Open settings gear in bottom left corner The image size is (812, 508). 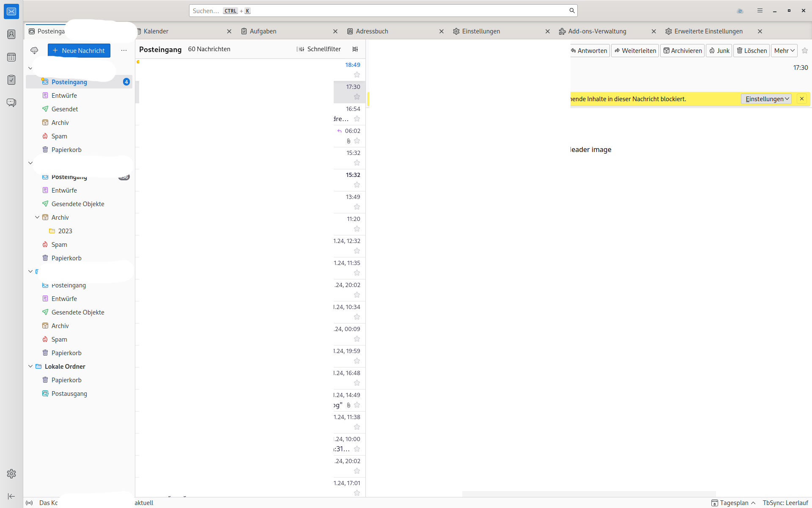tap(11, 474)
